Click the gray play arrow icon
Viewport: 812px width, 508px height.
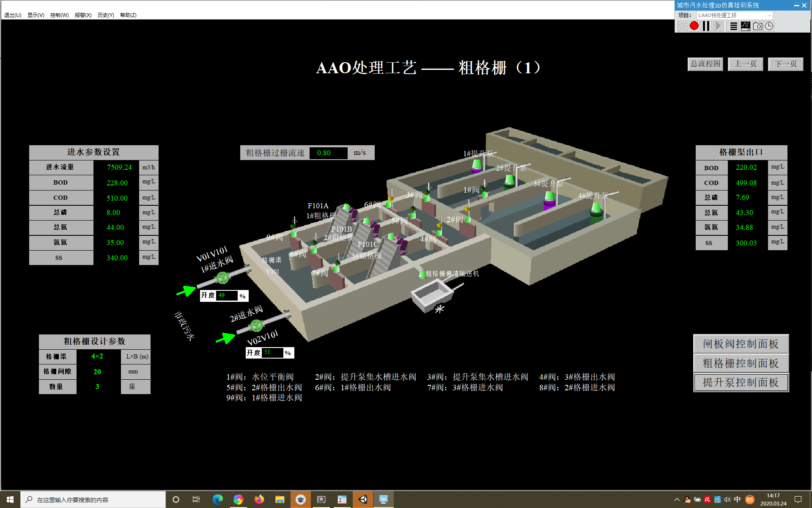point(719,26)
